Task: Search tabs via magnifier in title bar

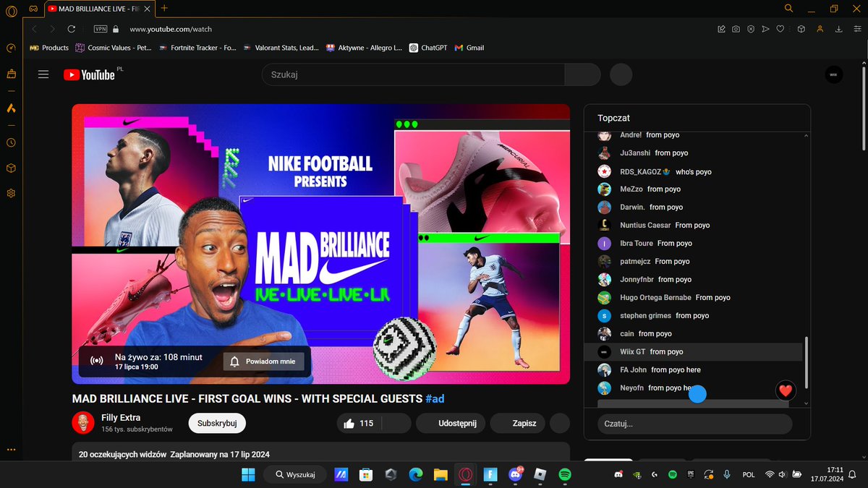Action: pos(788,8)
